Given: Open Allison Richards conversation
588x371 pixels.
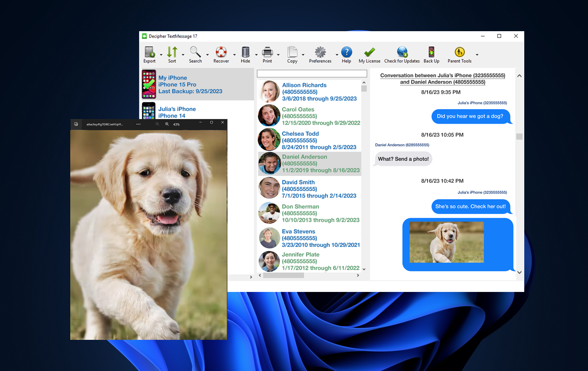Looking at the screenshot, I should pyautogui.click(x=309, y=92).
